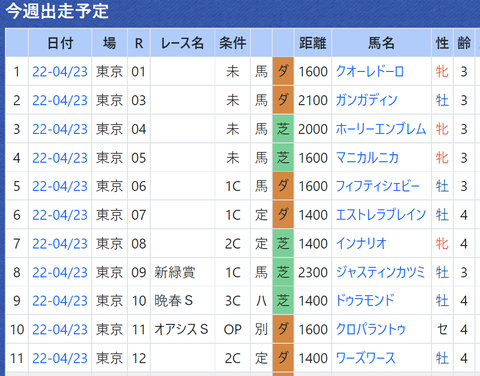Click distance 2000 in ホーリーエンブレム row
The image size is (480, 376).
[x=313, y=129]
